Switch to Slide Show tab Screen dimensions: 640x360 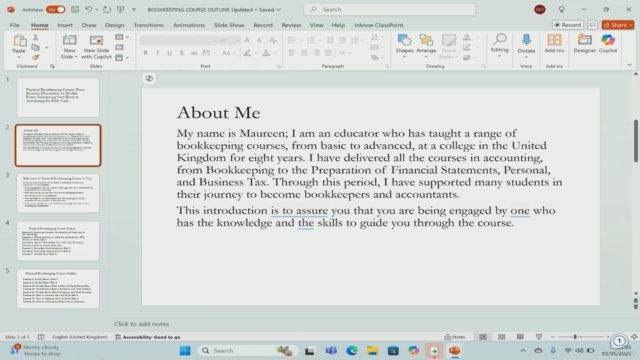[229, 25]
